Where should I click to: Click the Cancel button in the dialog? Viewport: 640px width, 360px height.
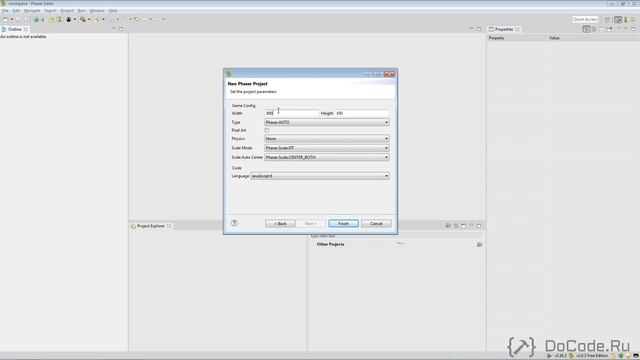coord(376,224)
